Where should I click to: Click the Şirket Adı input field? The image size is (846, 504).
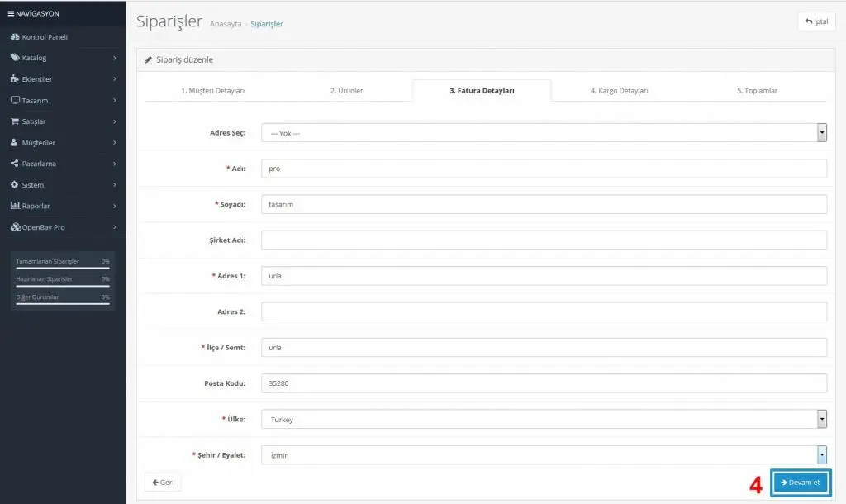coord(544,240)
